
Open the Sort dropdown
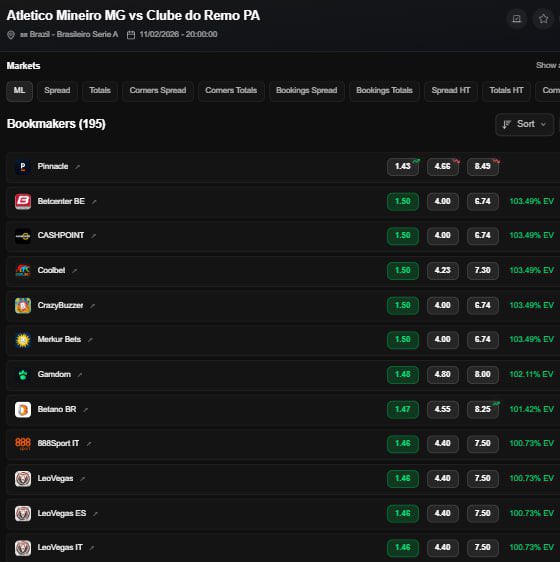pos(524,124)
